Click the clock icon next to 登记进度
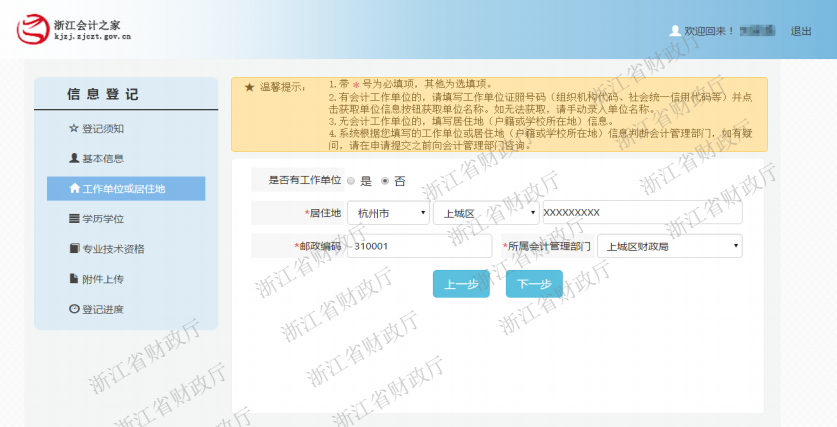 pyautogui.click(x=73, y=309)
